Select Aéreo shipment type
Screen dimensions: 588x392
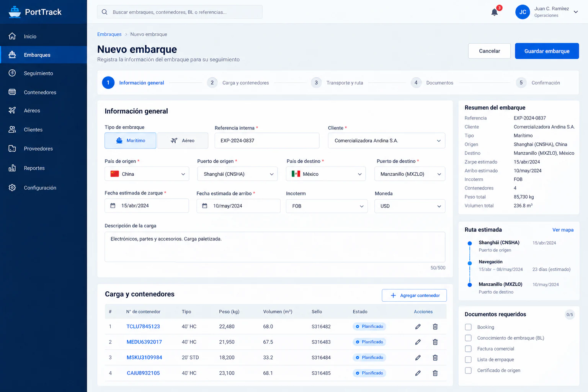(183, 140)
